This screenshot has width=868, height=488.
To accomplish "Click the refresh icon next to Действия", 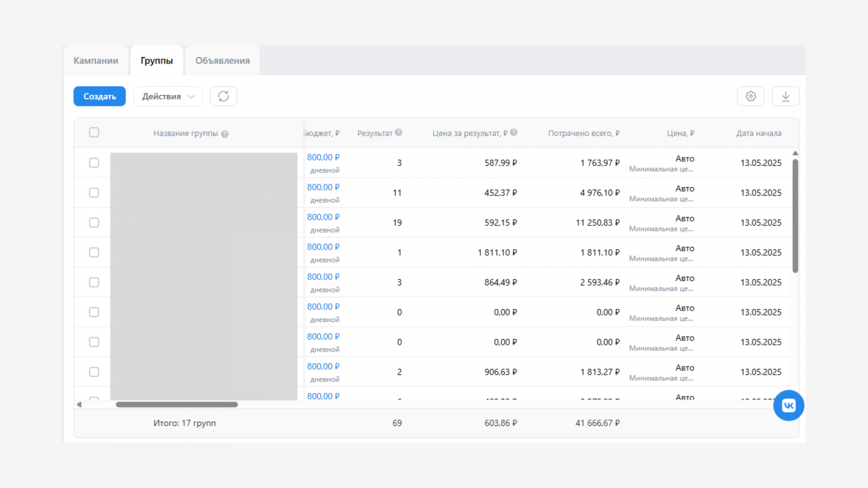I will point(224,97).
